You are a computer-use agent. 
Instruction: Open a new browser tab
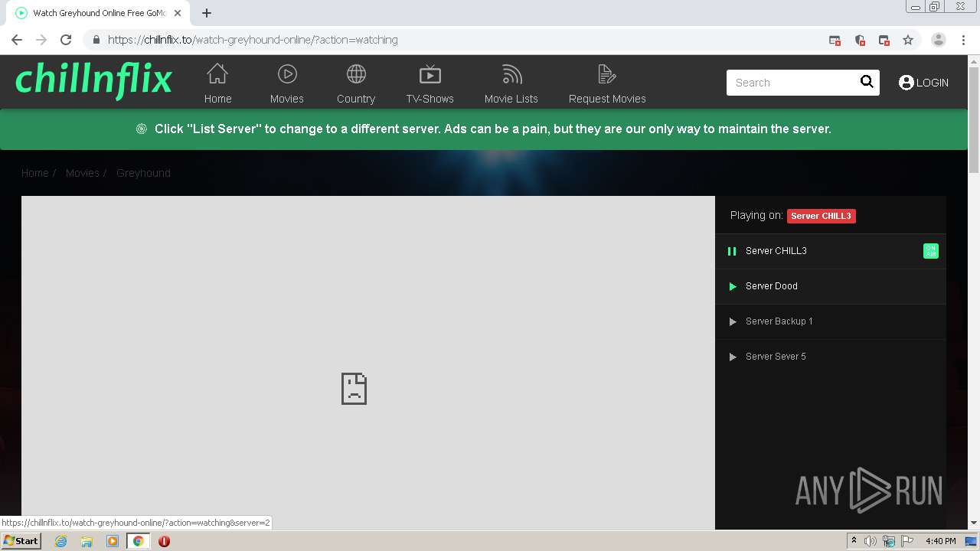207,13
